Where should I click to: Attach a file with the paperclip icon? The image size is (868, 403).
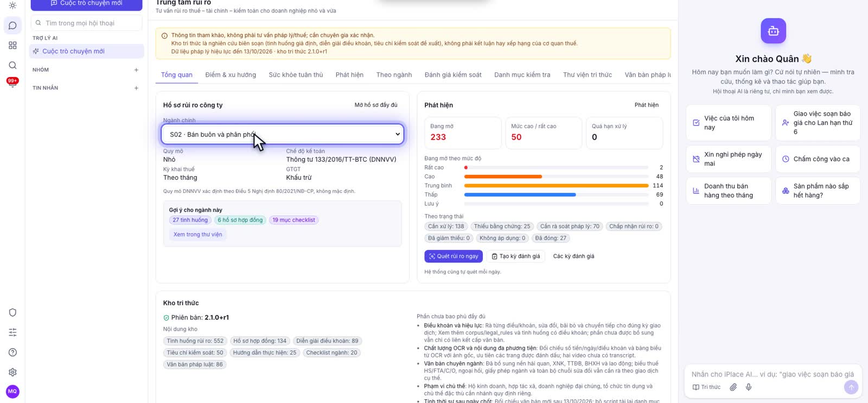coord(733,387)
